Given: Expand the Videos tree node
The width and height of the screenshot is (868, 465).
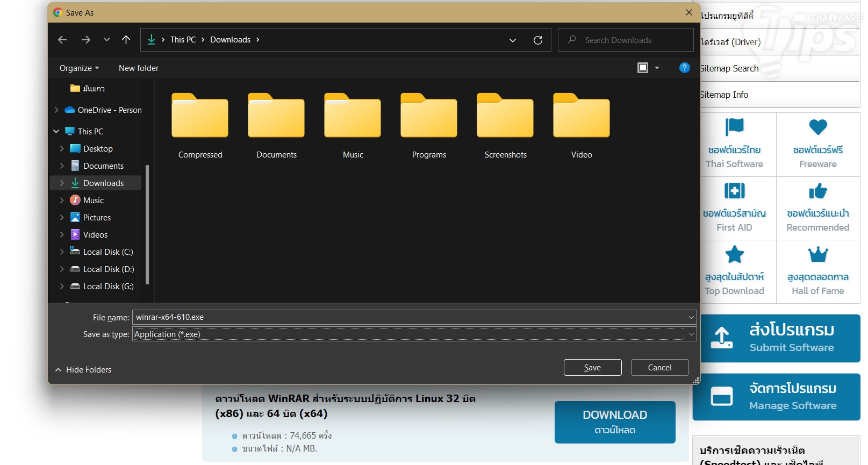Looking at the screenshot, I should coord(62,234).
